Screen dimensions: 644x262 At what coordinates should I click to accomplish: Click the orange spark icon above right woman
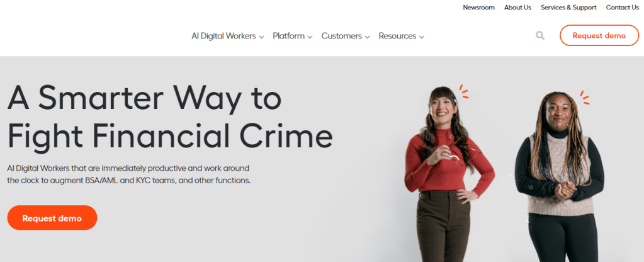585,98
